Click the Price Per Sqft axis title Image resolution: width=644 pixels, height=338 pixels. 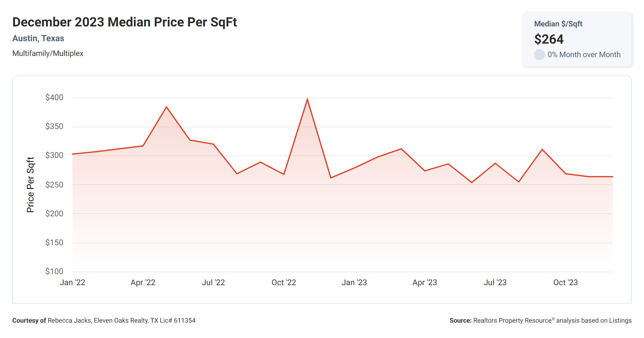pyautogui.click(x=30, y=185)
